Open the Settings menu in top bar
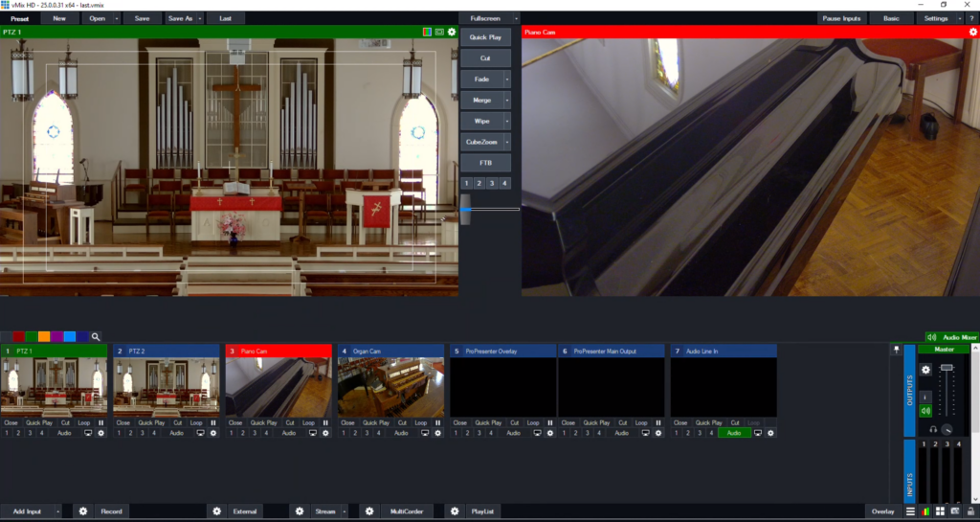 (936, 18)
